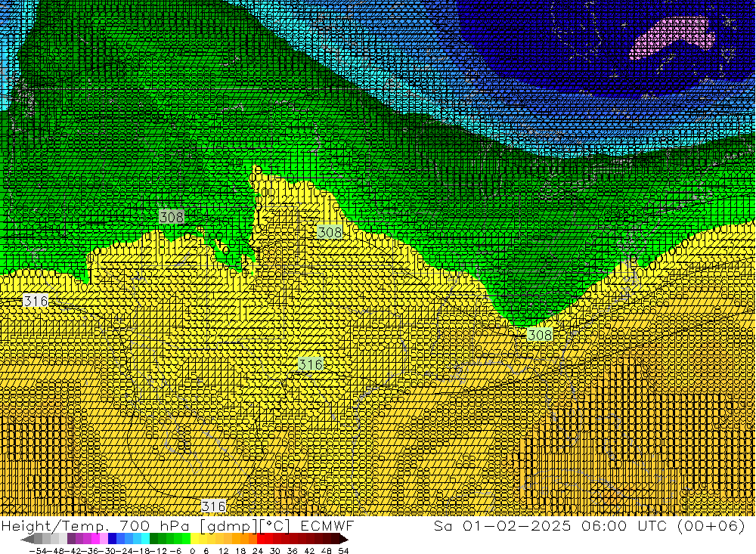Select the dark blue legend swatch above -30

pyautogui.click(x=112, y=539)
